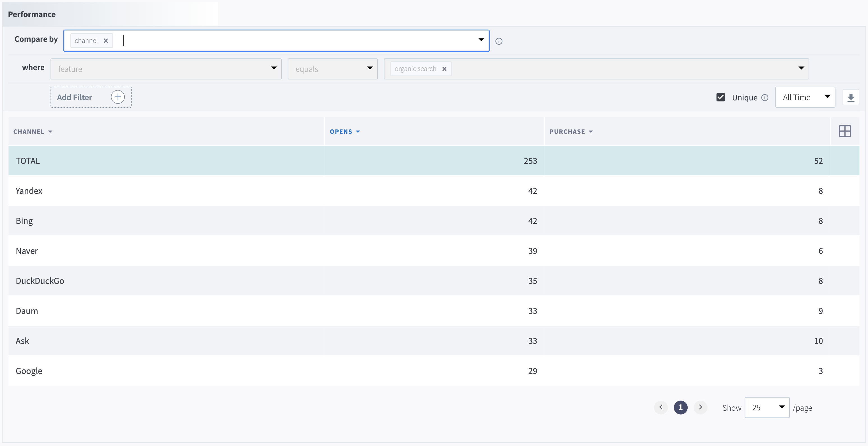Remove the channel tag from Compare by

coord(106,41)
